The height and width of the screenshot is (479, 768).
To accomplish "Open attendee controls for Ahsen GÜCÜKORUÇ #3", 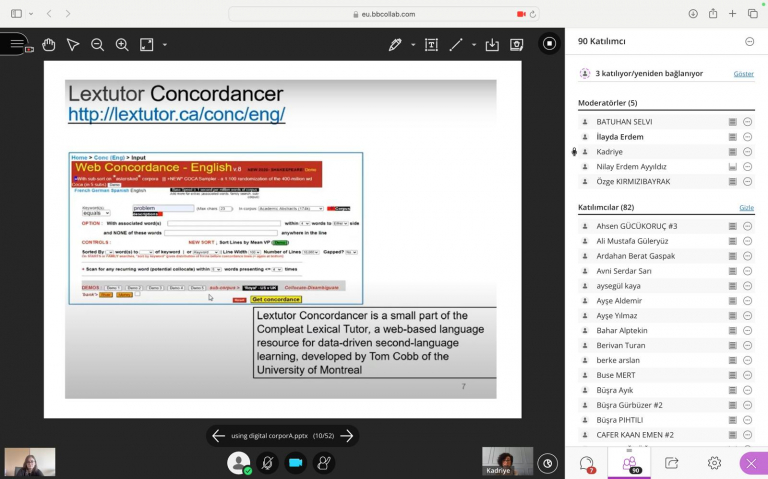I will 747,226.
